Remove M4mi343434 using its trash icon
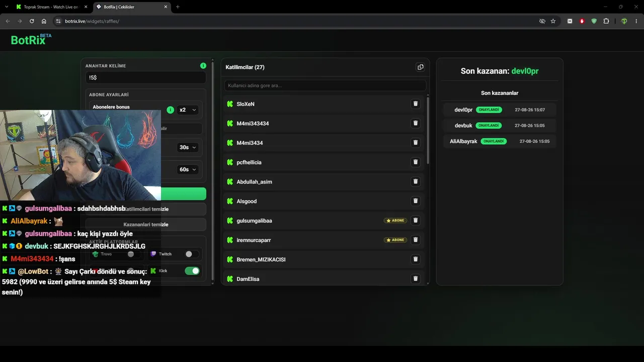 point(416,123)
